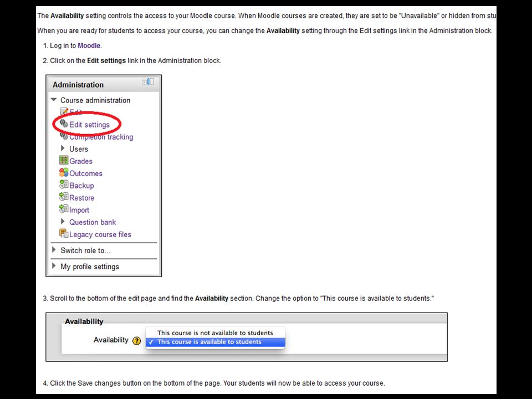The width and height of the screenshot is (532, 399).
Task: Click the Outcomes colored circles icon
Action: point(64,172)
